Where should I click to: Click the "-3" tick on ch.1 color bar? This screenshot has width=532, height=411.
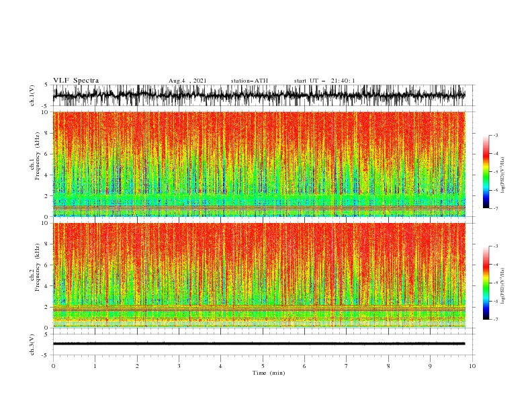(x=496, y=135)
